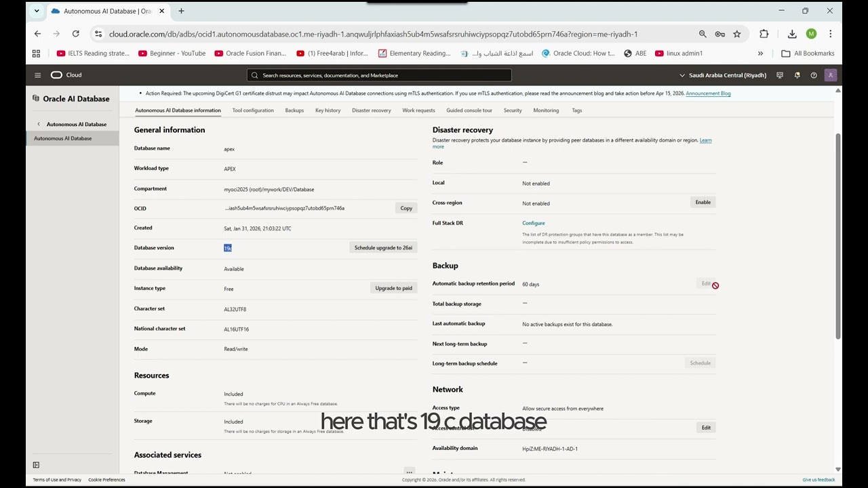This screenshot has width=868, height=488.
Task: Bookmark this page with the star icon
Action: (x=737, y=34)
